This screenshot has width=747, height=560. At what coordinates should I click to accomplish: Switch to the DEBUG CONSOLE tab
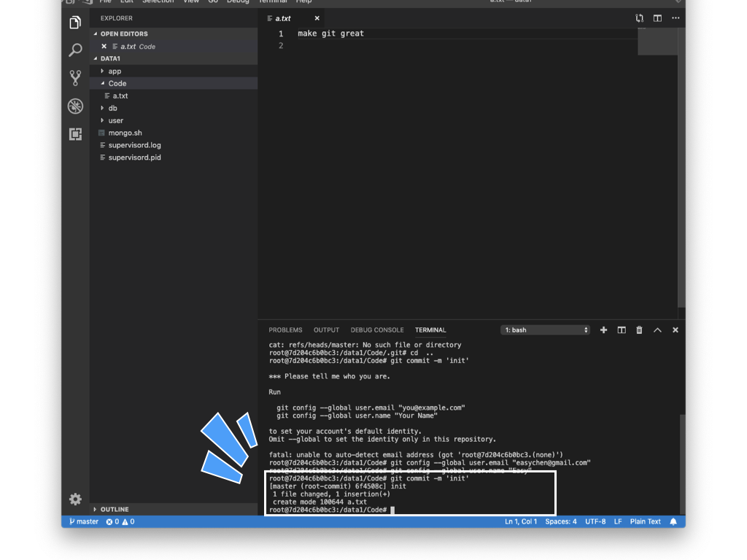point(376,330)
